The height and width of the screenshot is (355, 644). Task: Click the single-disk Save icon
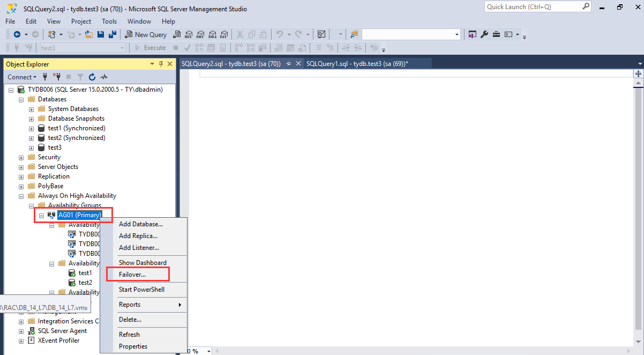click(x=101, y=34)
